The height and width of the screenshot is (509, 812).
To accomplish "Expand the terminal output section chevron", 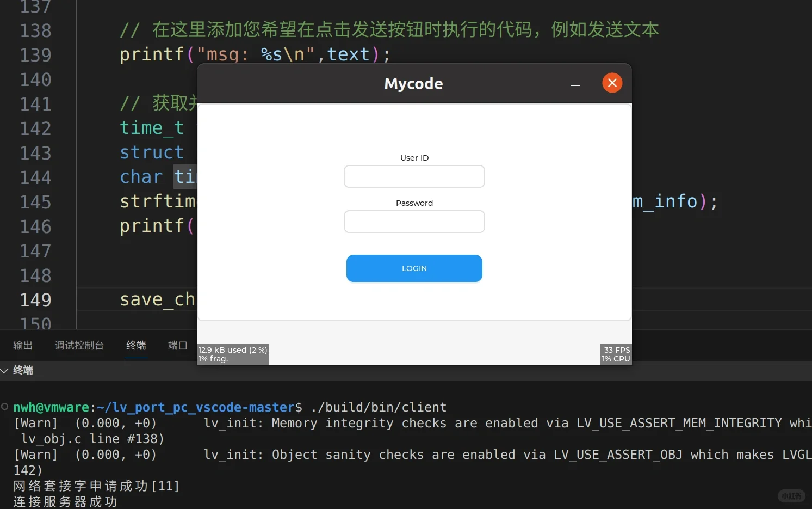I will (x=5, y=370).
